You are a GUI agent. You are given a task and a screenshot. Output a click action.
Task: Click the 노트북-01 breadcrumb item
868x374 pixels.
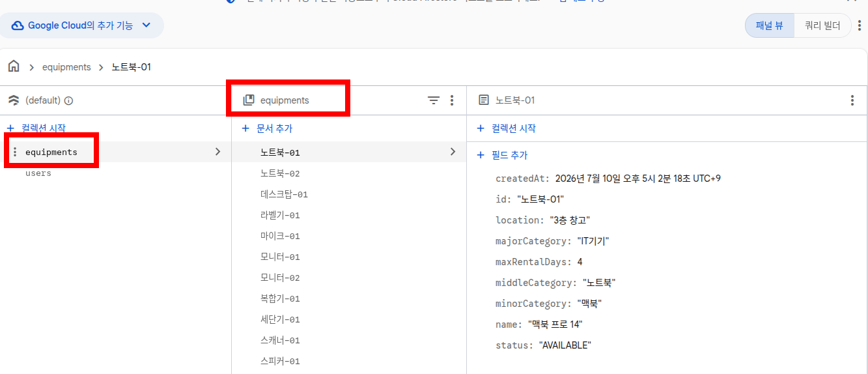tap(132, 67)
